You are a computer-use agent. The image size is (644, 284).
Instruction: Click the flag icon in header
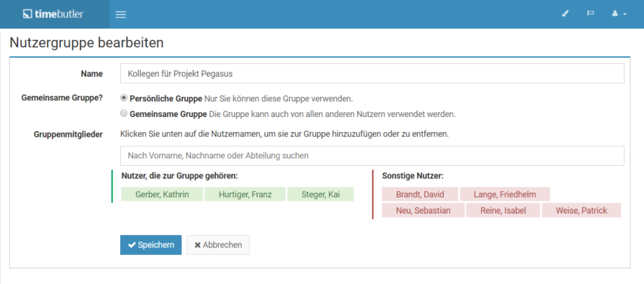pyautogui.click(x=591, y=14)
